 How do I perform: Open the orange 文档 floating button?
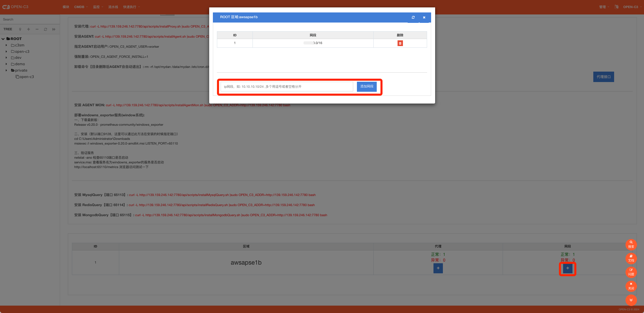coord(631,258)
